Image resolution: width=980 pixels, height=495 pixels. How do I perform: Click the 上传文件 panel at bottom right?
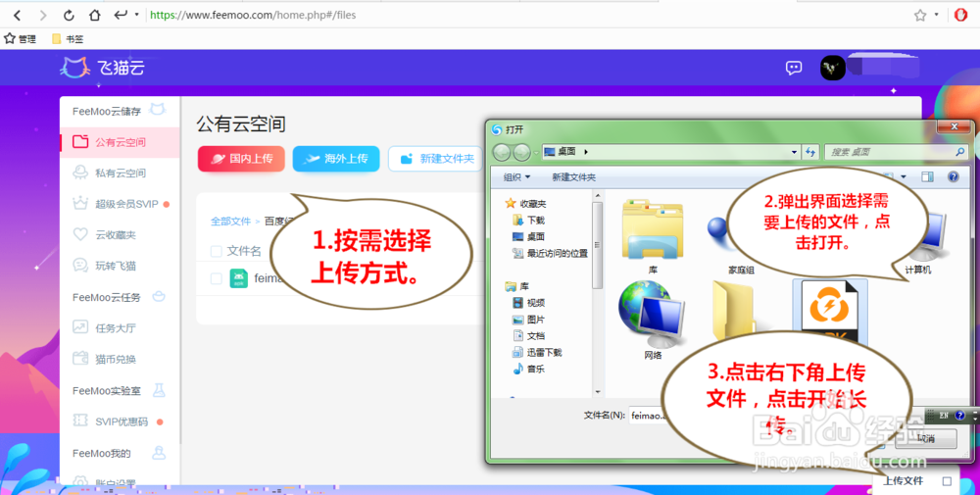[x=915, y=481]
